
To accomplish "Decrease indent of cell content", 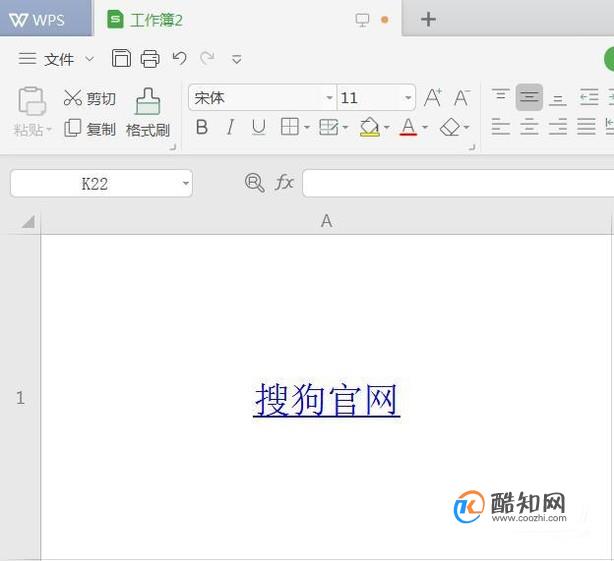I will click(589, 97).
